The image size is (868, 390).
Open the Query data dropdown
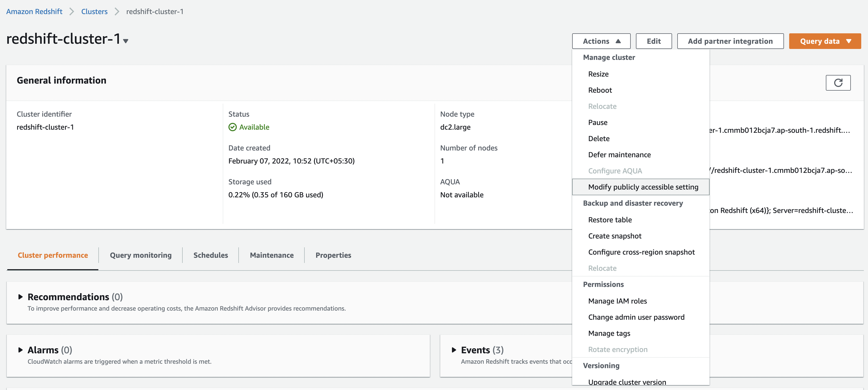pyautogui.click(x=825, y=41)
